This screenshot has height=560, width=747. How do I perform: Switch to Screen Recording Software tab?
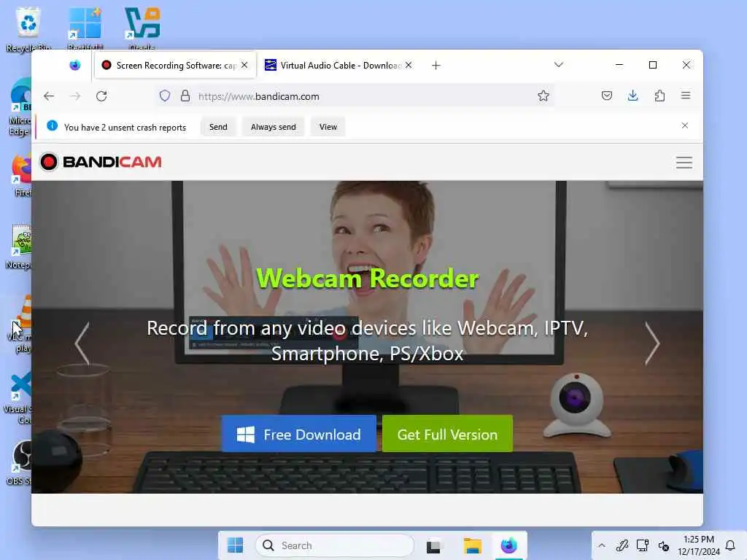click(x=175, y=65)
